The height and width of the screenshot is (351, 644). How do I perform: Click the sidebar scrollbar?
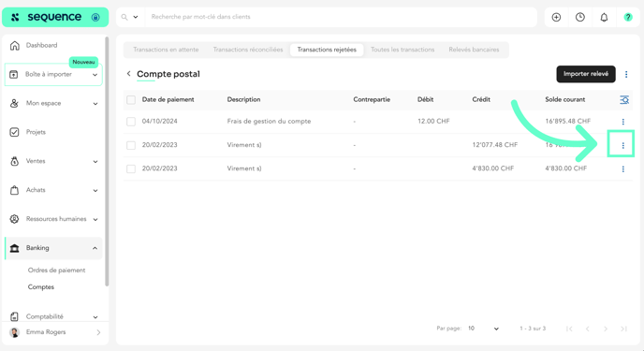107,161
